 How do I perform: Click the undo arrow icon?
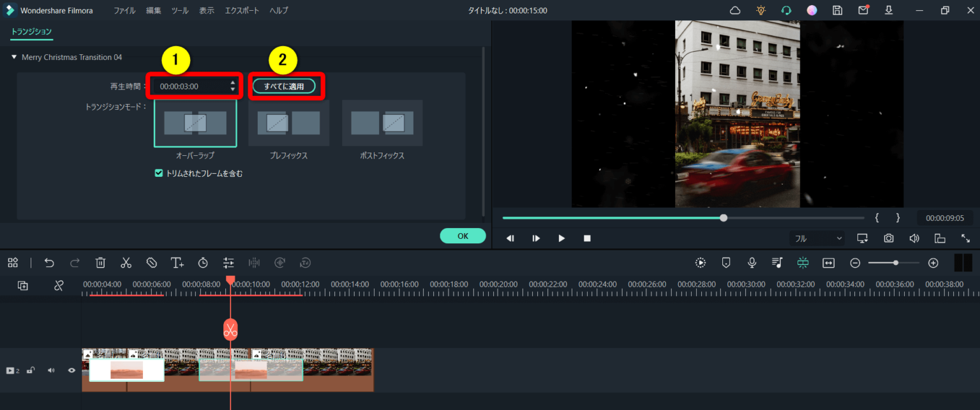[x=49, y=262]
